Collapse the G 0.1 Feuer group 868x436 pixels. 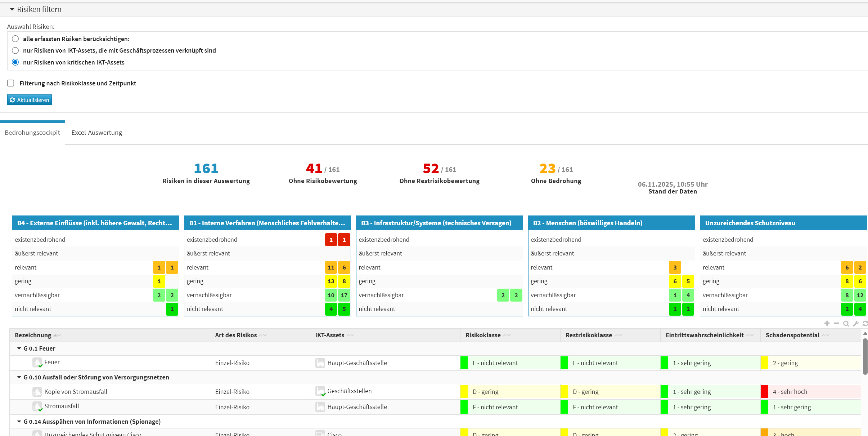pyautogui.click(x=19, y=348)
